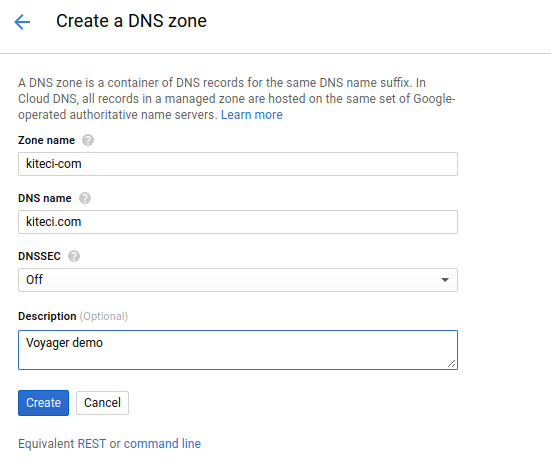Viewport: 551px width, 466px height.
Task: Focus the Zone name input field
Action: (x=238, y=164)
